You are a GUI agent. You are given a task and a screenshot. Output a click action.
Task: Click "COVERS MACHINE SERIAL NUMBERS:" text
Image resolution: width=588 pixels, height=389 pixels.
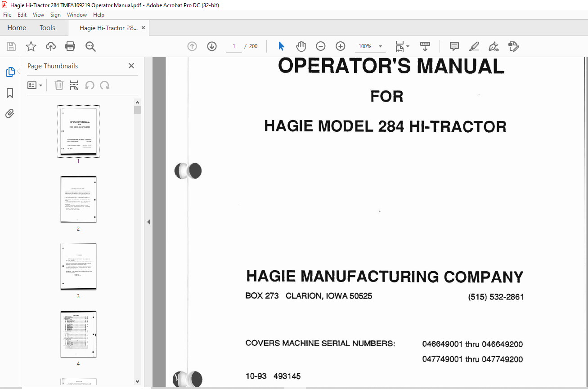pyautogui.click(x=320, y=344)
